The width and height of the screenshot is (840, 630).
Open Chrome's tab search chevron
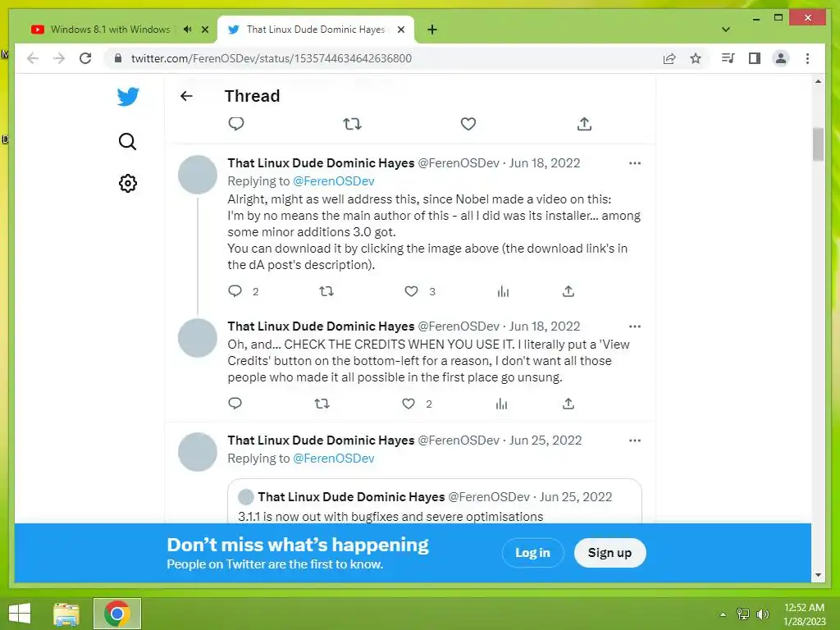pos(726,30)
